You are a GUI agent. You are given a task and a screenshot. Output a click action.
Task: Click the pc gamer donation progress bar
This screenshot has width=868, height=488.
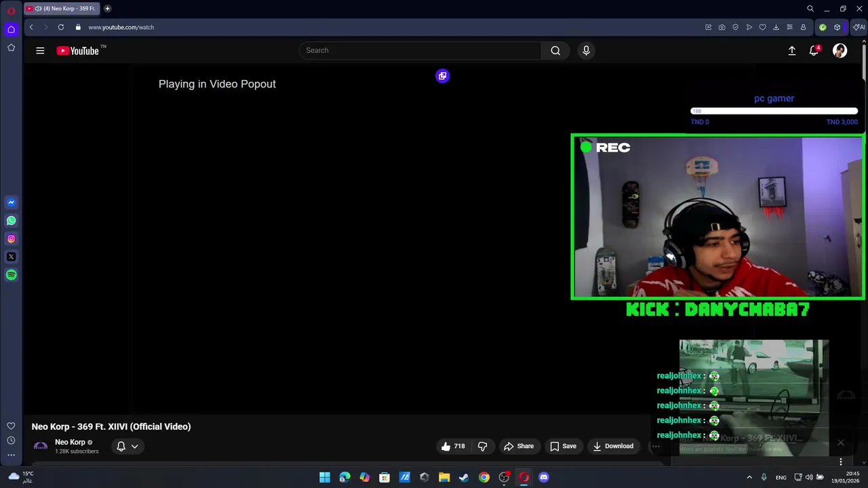click(x=774, y=111)
